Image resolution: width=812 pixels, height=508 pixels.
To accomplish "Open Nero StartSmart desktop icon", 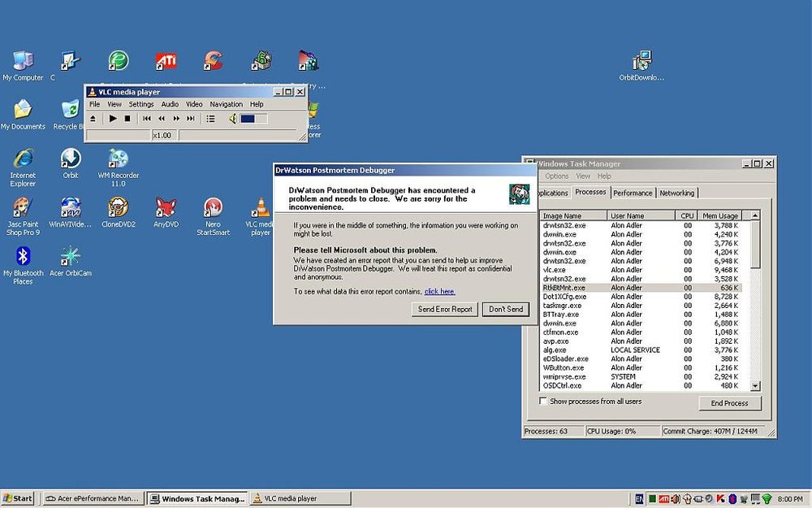I will click(x=213, y=216).
